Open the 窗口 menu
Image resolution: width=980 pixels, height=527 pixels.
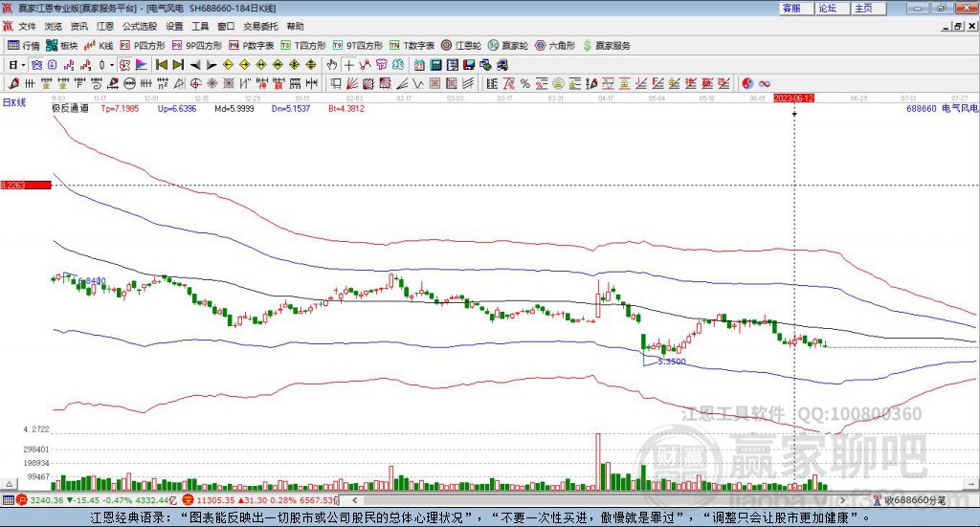226,26
